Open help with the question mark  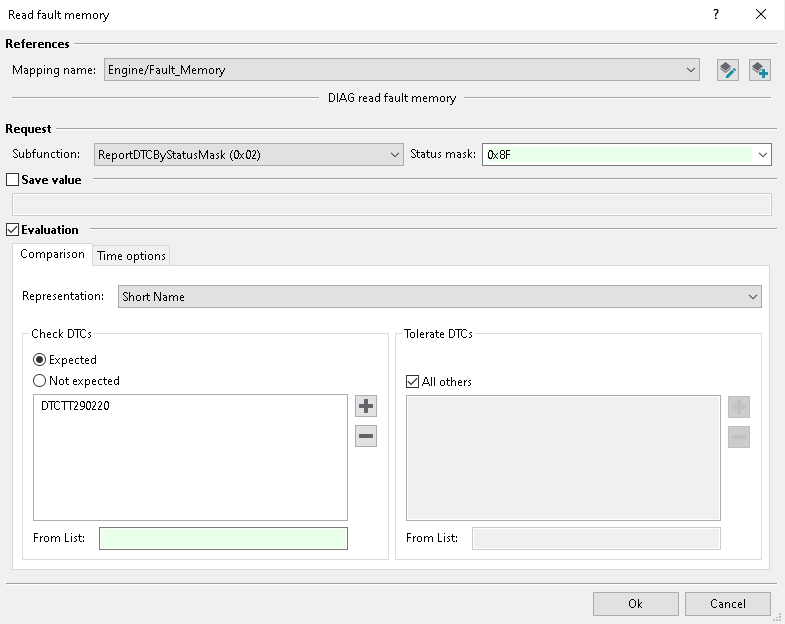click(716, 14)
